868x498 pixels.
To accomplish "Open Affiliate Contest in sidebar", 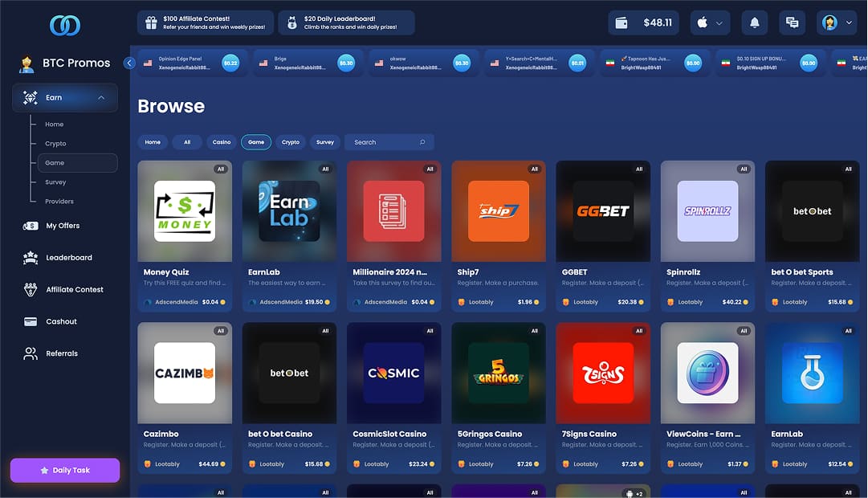I will point(74,290).
